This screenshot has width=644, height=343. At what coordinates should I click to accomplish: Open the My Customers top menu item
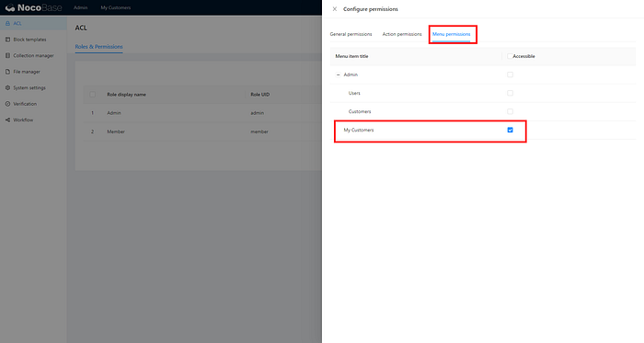click(x=116, y=7)
